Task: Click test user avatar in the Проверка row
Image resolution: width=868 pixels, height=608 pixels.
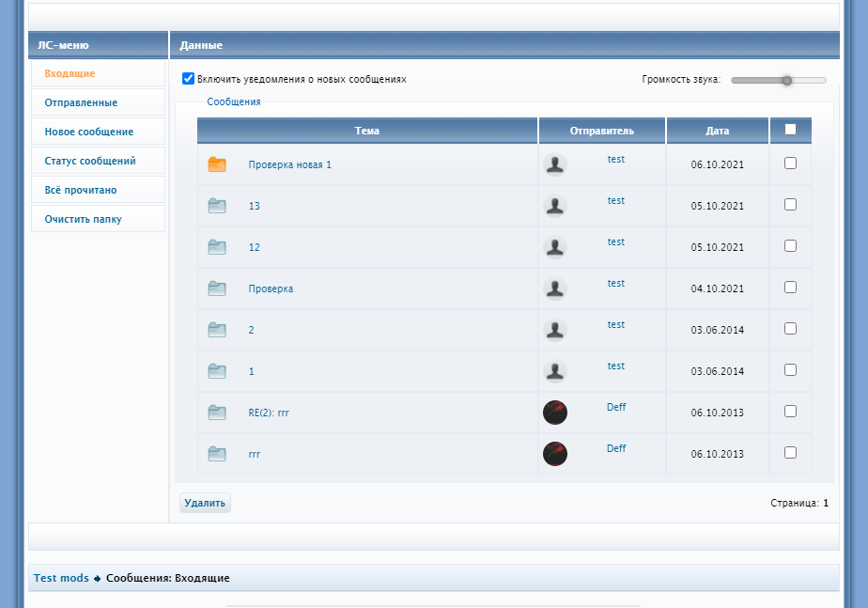Action: [555, 288]
